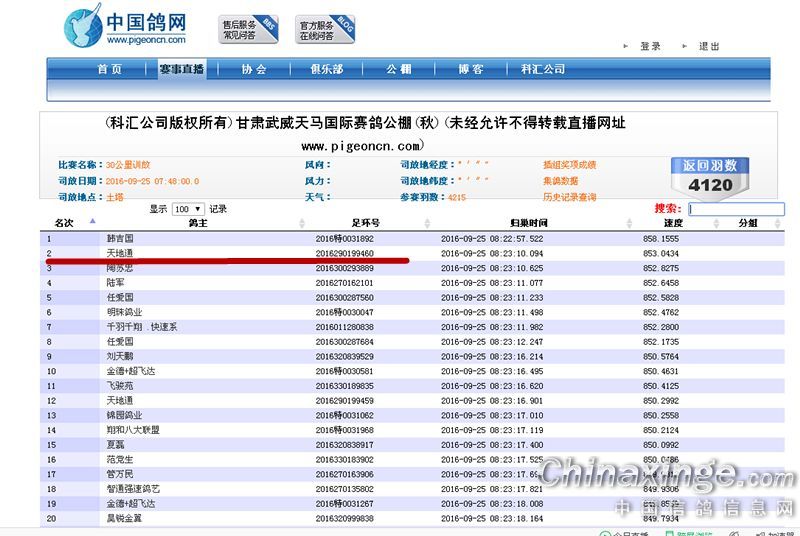800x536 pixels.
Task: Switch to the 俱乐部 navigation tab
Action: pos(326,69)
